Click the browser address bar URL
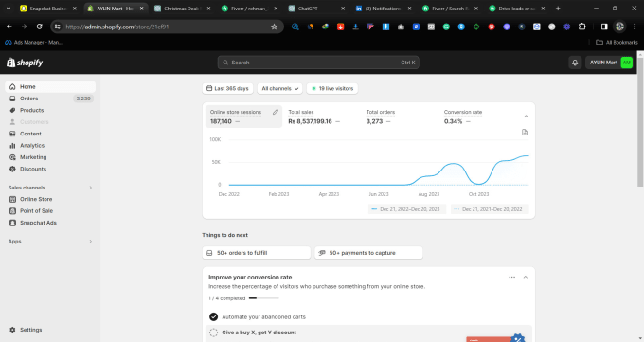This screenshot has height=342, width=644. pyautogui.click(x=117, y=27)
